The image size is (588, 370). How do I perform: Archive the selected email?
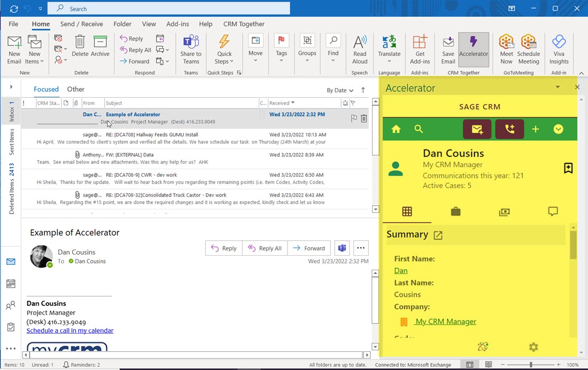tap(100, 46)
